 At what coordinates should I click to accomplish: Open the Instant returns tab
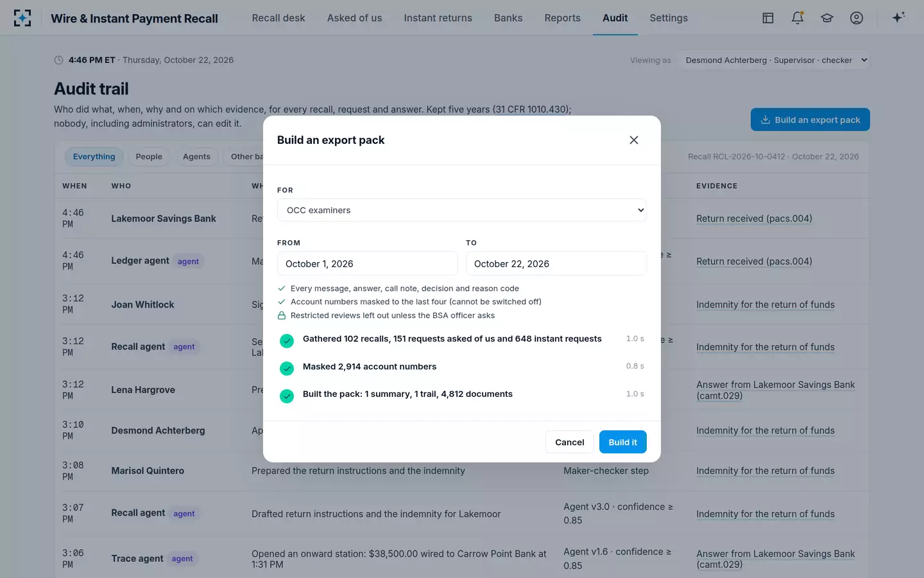[x=438, y=18]
